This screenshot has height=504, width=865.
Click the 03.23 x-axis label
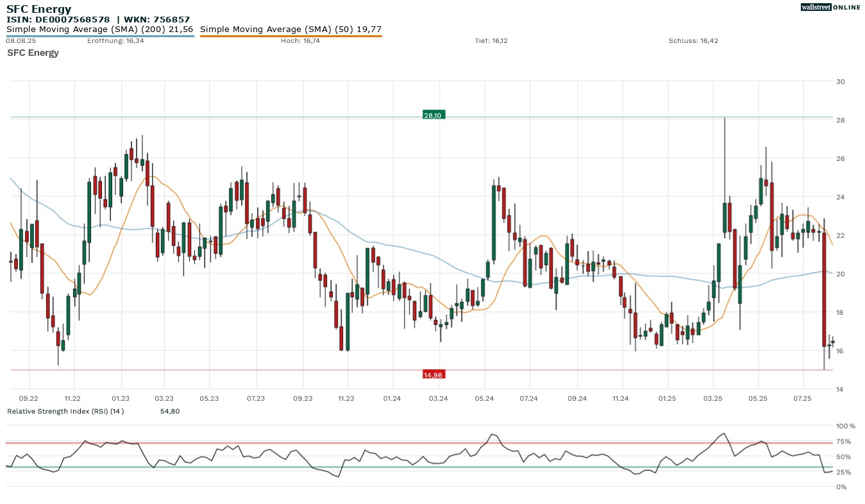pyautogui.click(x=164, y=398)
